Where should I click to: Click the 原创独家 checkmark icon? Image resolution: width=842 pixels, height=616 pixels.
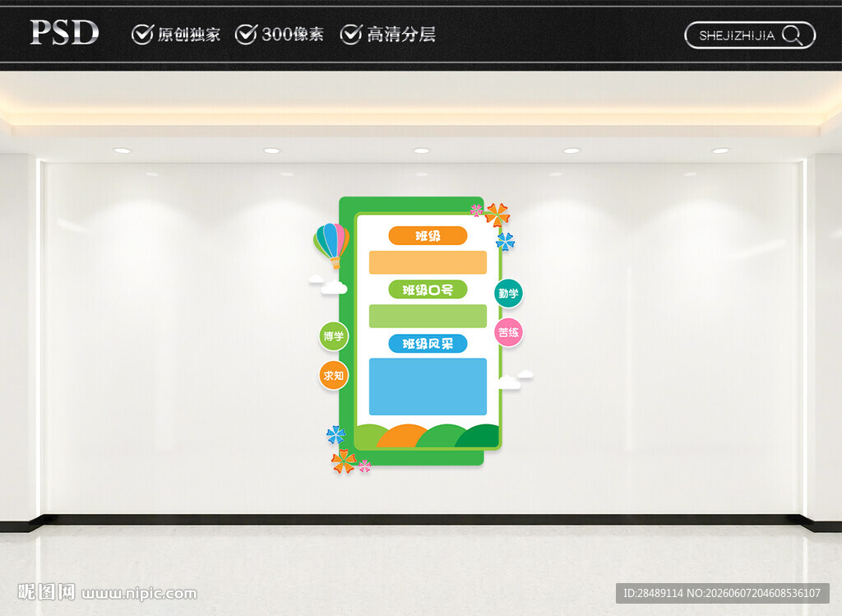[142, 35]
